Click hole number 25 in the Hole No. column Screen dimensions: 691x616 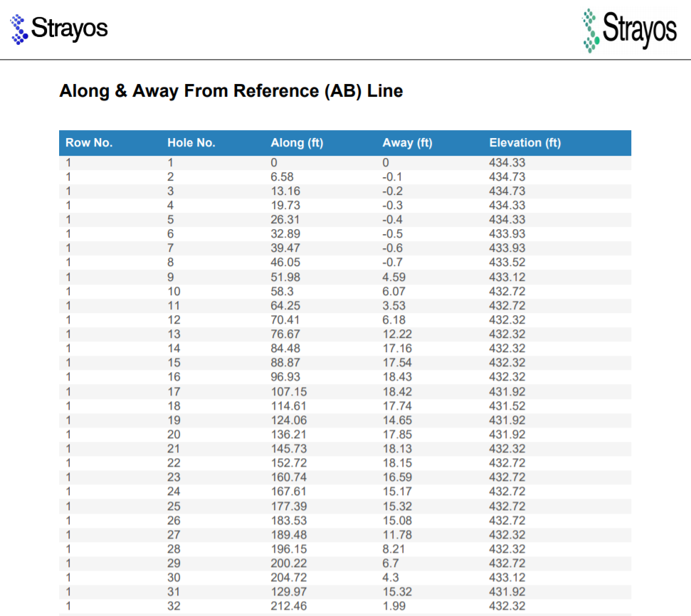(174, 506)
